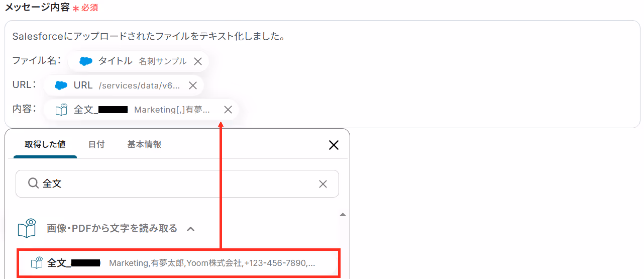This screenshot has width=644, height=279.
Task: Open the 基本情報 tab
Action: coord(144,144)
